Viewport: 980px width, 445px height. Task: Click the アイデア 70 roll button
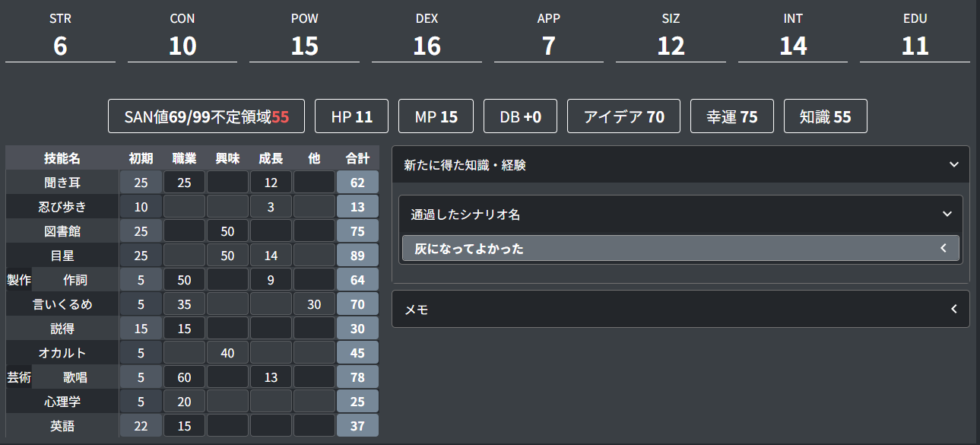(623, 117)
